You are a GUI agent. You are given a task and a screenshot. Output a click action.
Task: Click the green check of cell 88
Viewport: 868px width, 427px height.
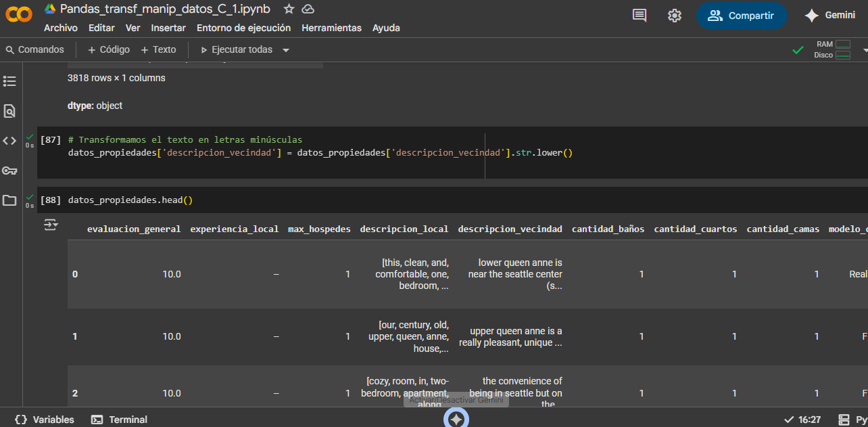click(30, 198)
